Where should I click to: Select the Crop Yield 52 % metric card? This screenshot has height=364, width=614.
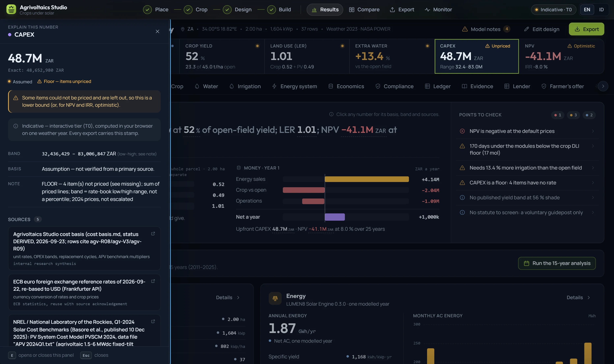click(x=222, y=56)
